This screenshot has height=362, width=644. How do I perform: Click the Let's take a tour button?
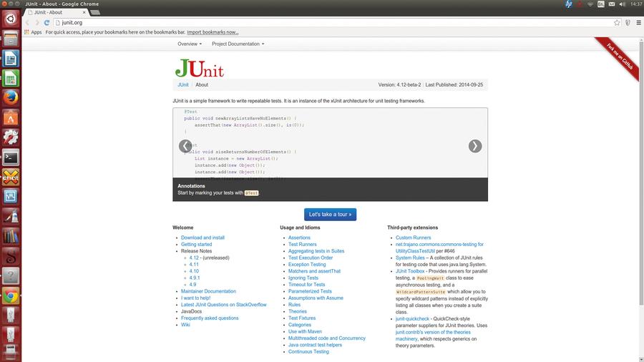330,214
